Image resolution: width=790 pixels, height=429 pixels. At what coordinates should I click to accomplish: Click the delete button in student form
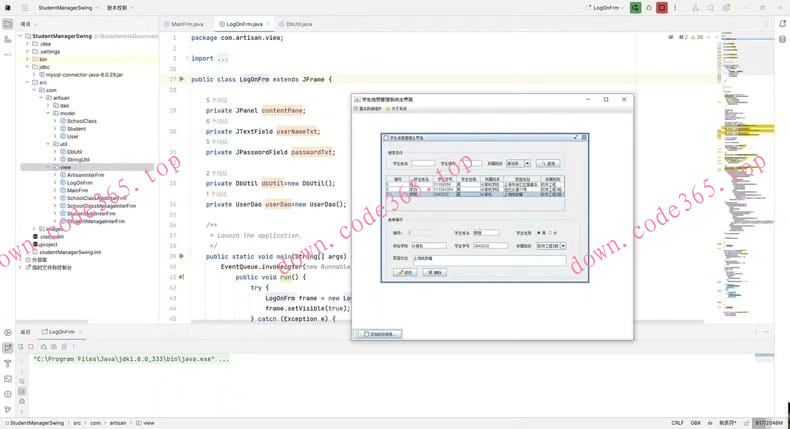pyautogui.click(x=435, y=272)
